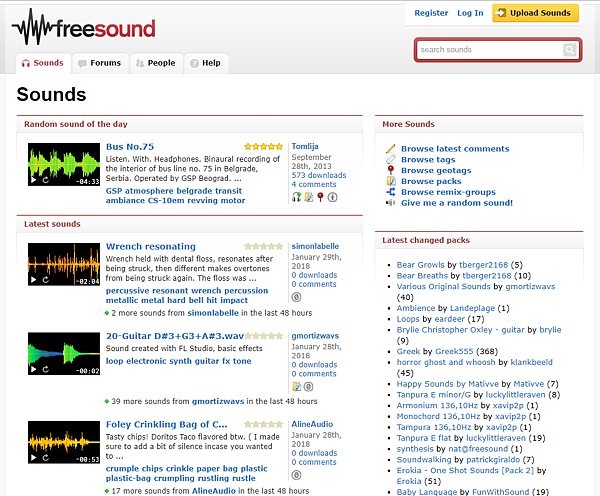Click the Browse latest comments link
Image resolution: width=600 pixels, height=496 pixels.
(x=455, y=148)
